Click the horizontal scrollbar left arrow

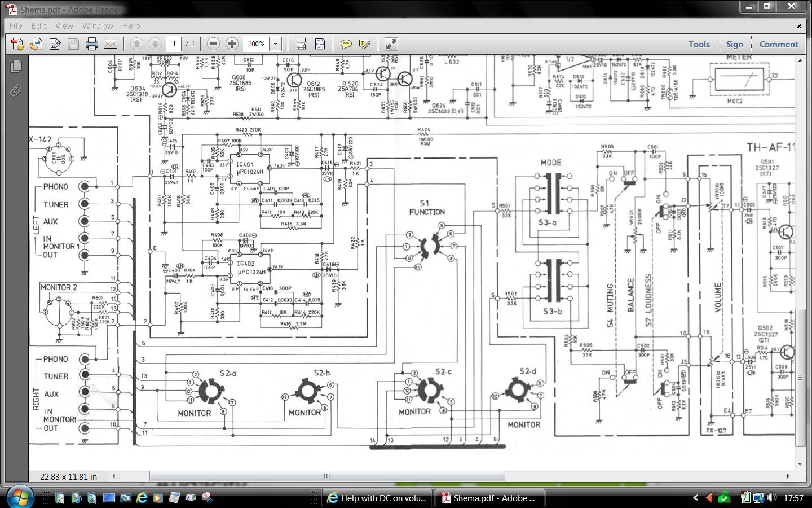coord(114,476)
